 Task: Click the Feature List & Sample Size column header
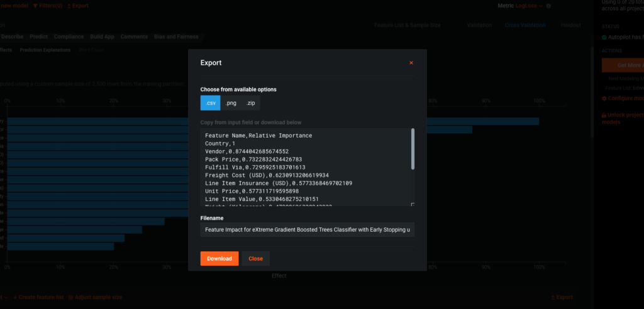[408, 25]
